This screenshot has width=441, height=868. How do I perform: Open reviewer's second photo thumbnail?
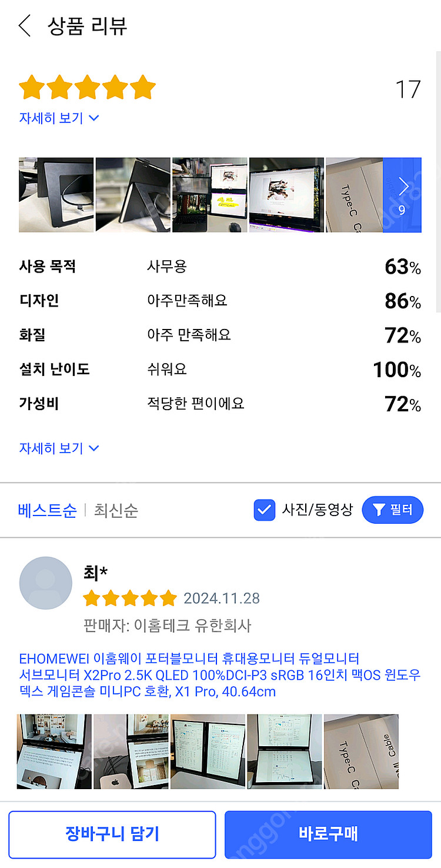[x=131, y=751]
